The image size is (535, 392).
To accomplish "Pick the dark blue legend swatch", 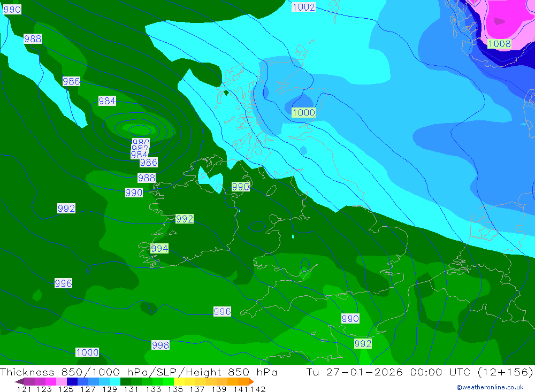I will click(72, 381).
